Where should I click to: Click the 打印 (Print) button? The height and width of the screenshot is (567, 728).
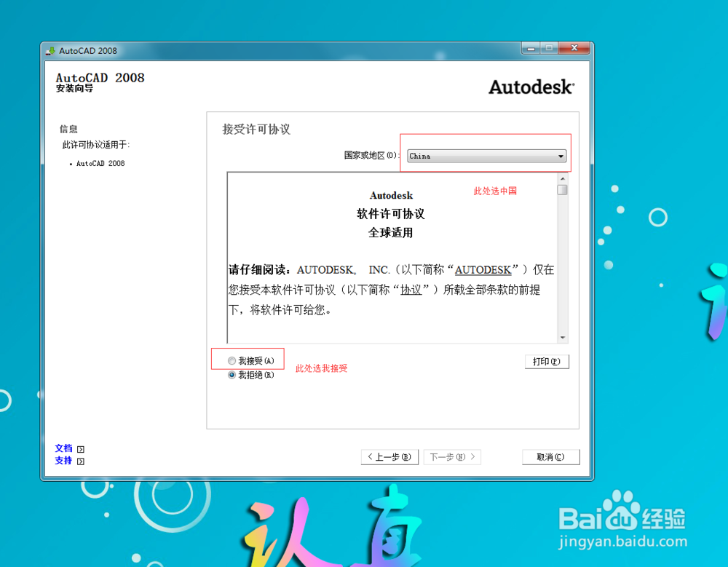[x=547, y=362]
